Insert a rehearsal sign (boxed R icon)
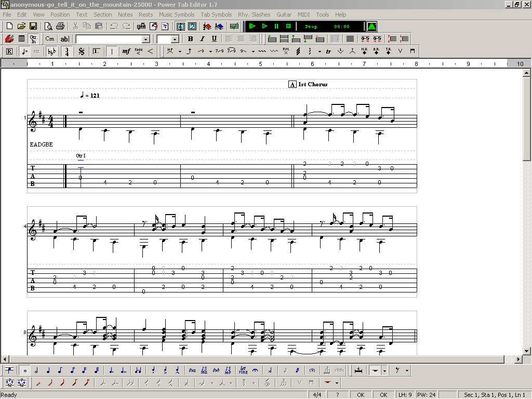Viewport: 532px width, 399px height. (x=9, y=51)
